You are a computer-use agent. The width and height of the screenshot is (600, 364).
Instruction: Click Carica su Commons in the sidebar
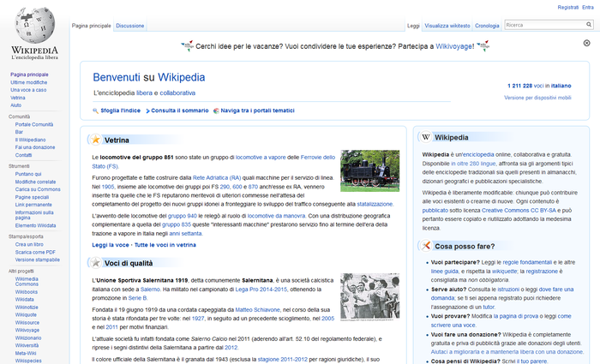click(x=38, y=189)
